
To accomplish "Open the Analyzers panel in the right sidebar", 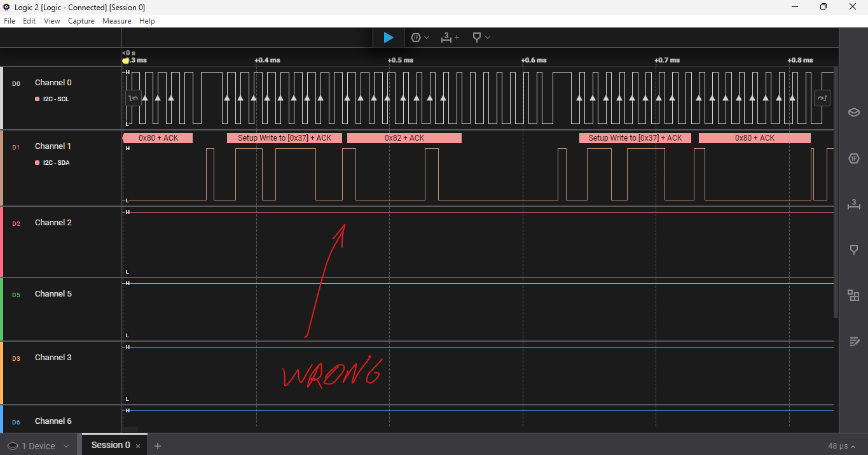I will [853, 158].
